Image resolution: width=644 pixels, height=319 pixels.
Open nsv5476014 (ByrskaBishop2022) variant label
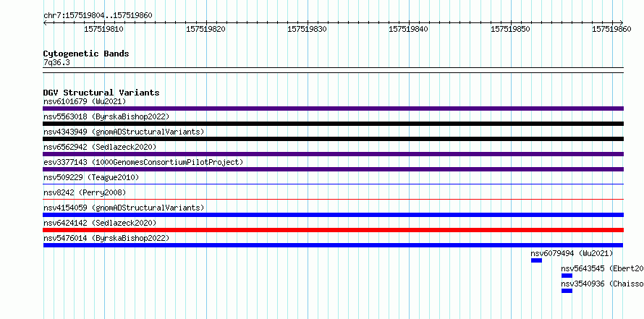(106, 238)
